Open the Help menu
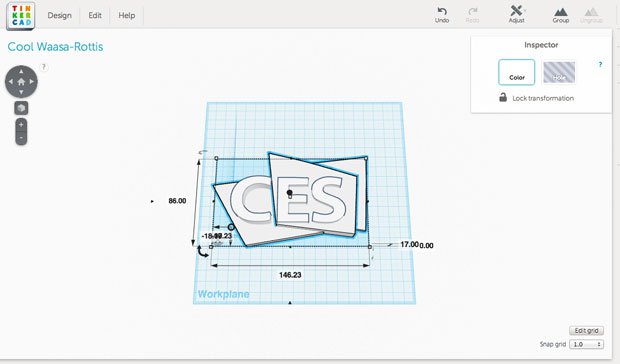This screenshot has width=620, height=364. (127, 15)
